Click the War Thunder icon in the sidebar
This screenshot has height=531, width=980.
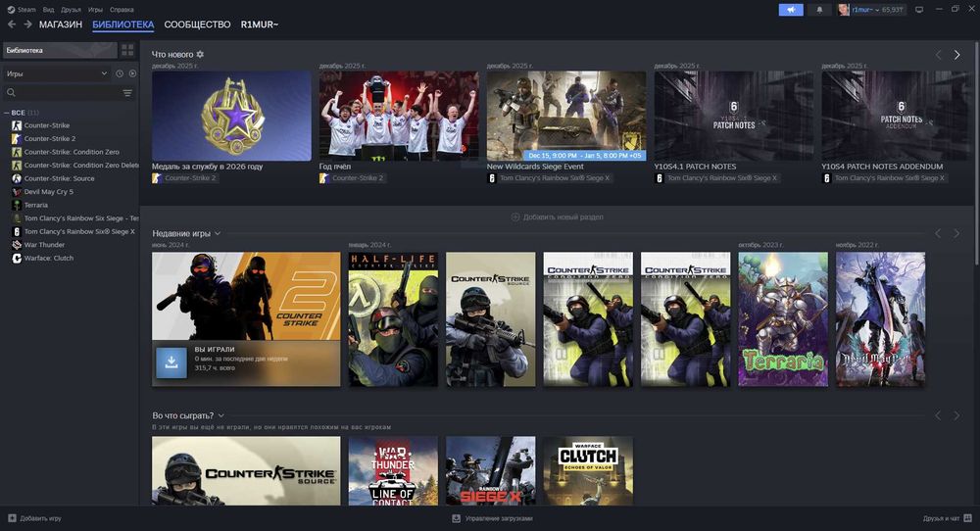(17, 245)
